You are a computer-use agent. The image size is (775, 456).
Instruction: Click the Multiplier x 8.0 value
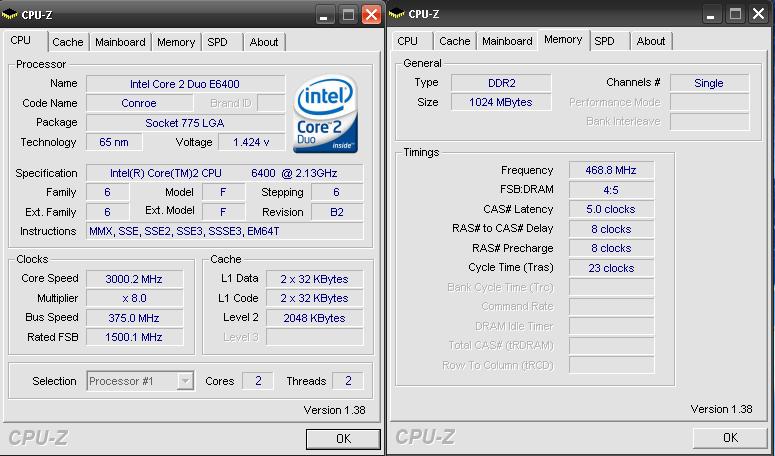(134, 298)
